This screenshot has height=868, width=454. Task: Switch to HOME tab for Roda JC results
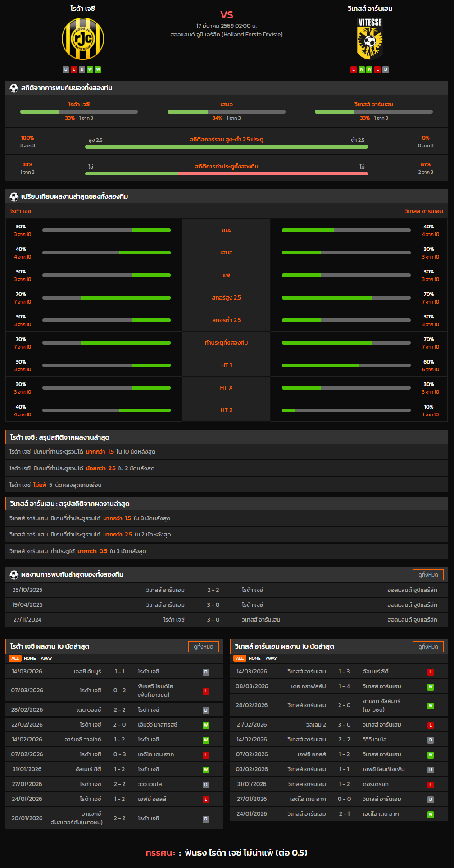30,659
